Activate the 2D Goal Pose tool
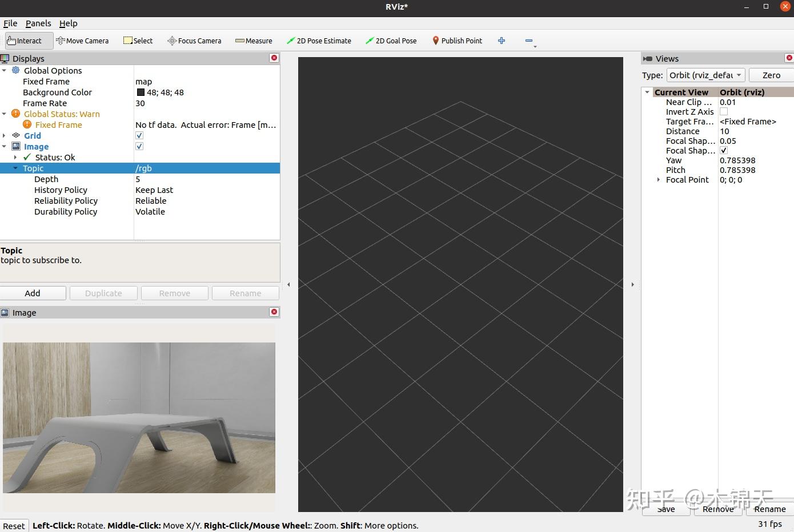 (391, 41)
